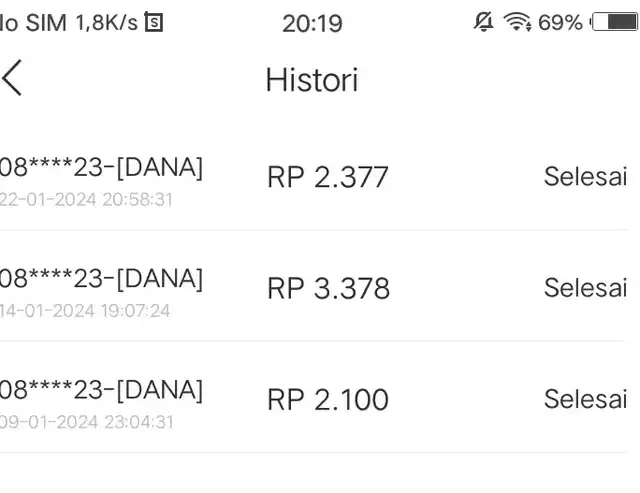Tap the muted bell icon in status bar

pyautogui.click(x=484, y=22)
